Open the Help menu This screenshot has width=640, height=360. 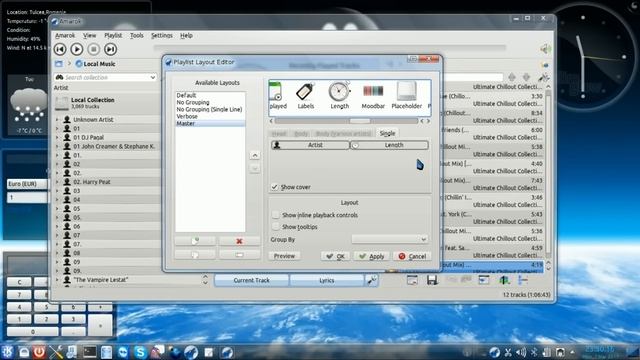click(x=186, y=36)
